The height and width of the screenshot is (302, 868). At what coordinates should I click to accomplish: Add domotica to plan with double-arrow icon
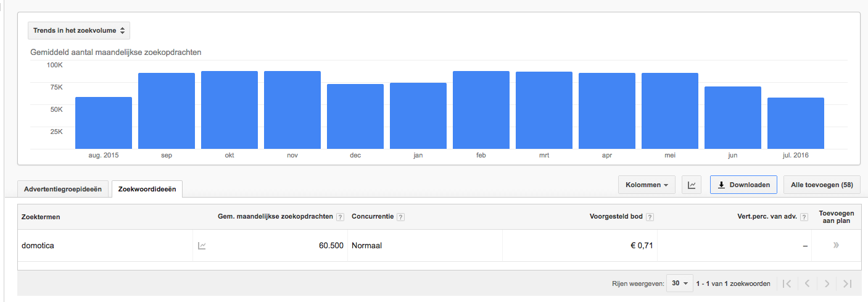836,245
